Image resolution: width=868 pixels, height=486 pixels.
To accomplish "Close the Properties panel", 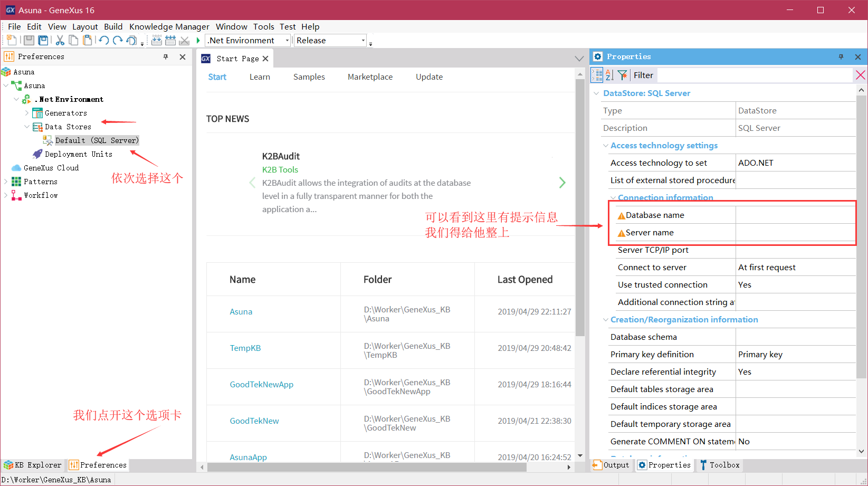I will point(858,56).
